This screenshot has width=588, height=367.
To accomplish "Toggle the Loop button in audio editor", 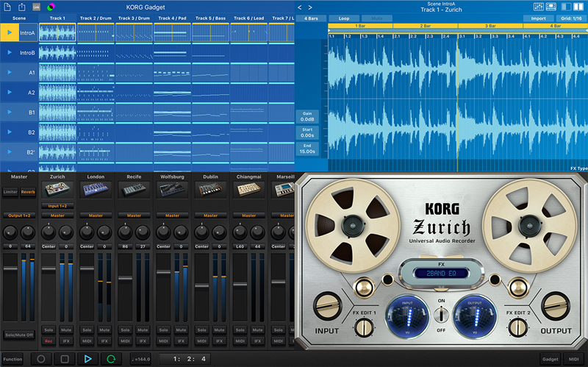I will click(x=344, y=18).
